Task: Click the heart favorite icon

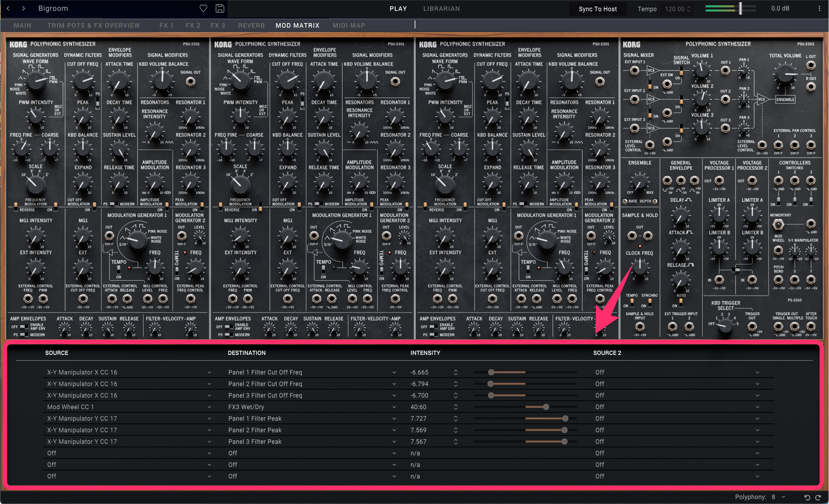Action: click(203, 8)
